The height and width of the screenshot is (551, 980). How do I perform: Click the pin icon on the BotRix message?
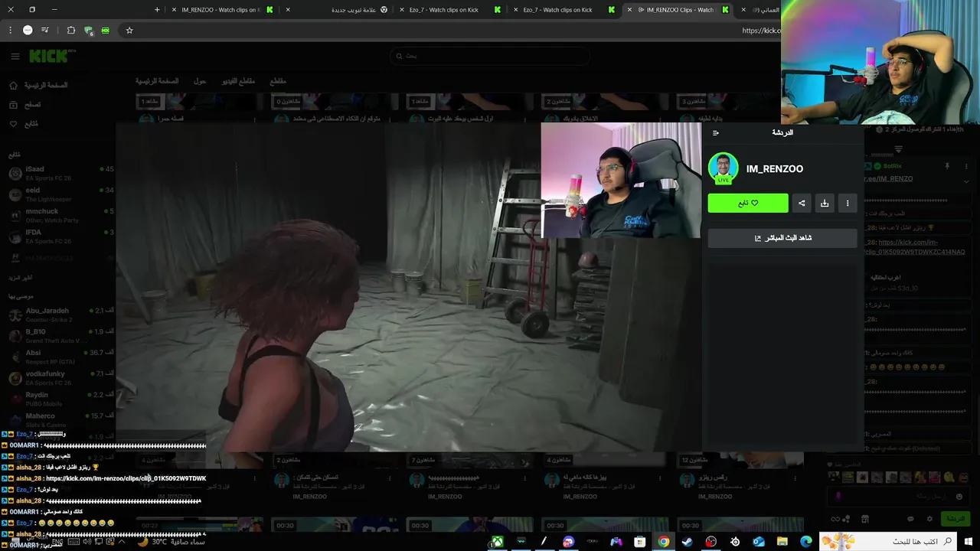pos(947,166)
